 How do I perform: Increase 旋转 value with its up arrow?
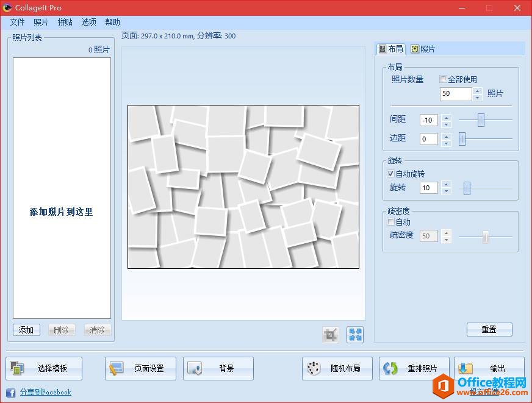tap(445, 185)
